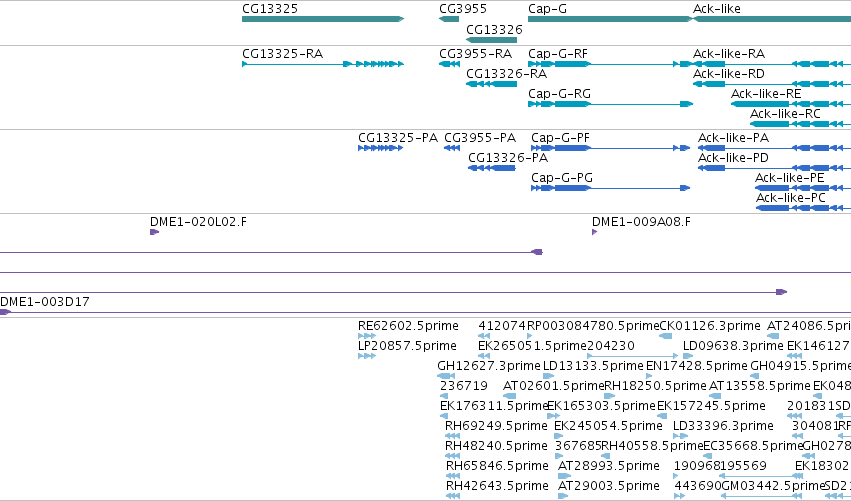Click the CG3955-PA protein label
Viewport: 851px width, 501px height.
(x=480, y=138)
